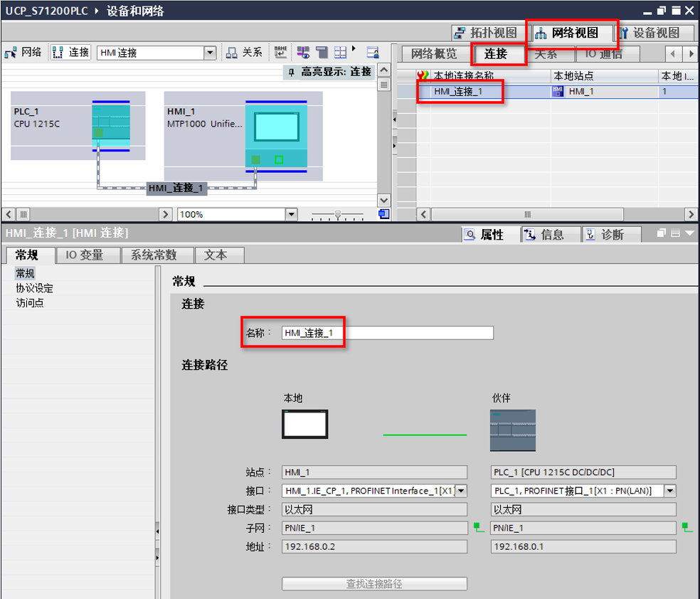
Task: Open the HMI connection type dropdown
Action: 209,53
